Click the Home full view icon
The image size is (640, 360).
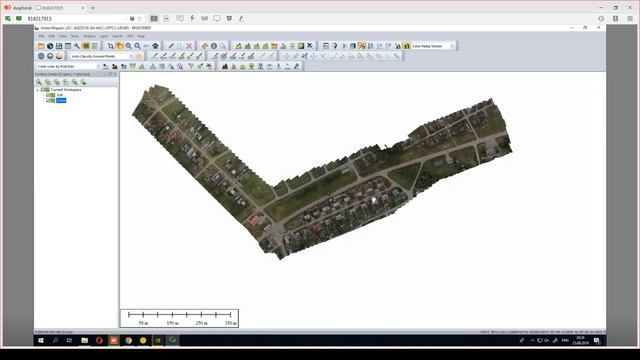pyautogui.click(x=156, y=46)
